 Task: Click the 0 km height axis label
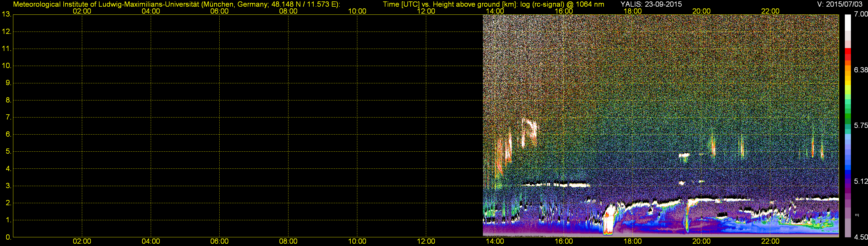pyautogui.click(x=8, y=237)
